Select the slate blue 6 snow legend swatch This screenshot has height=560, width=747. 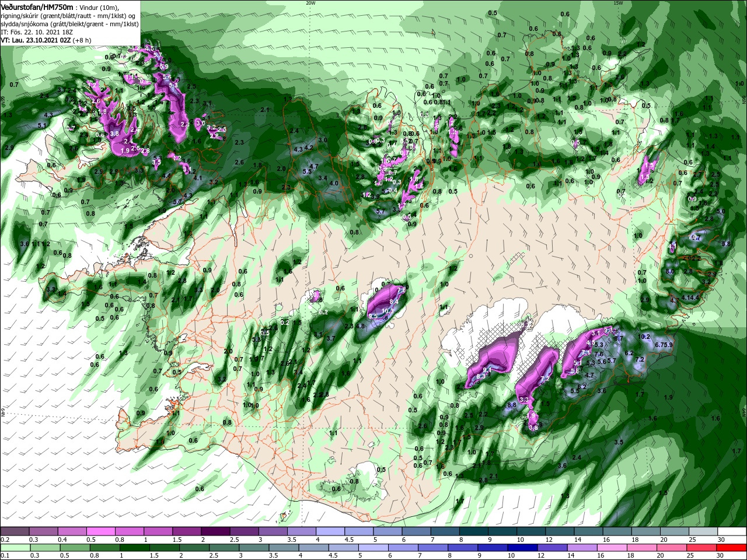coord(417,531)
